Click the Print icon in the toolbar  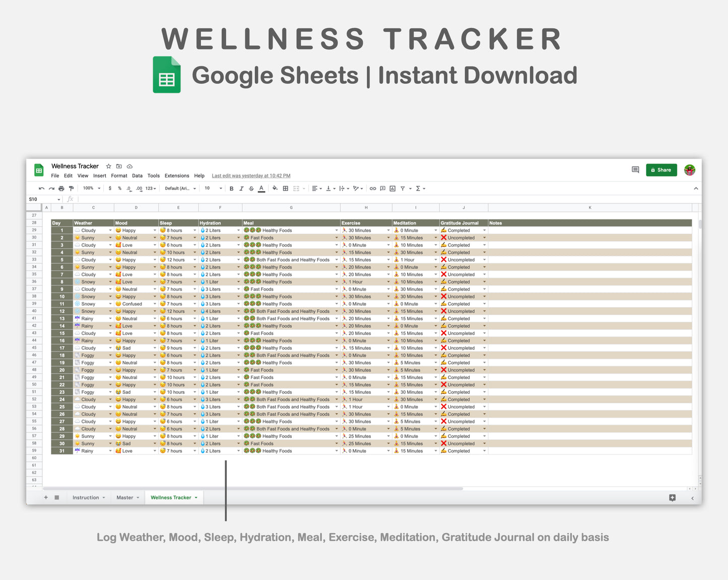pyautogui.click(x=61, y=188)
